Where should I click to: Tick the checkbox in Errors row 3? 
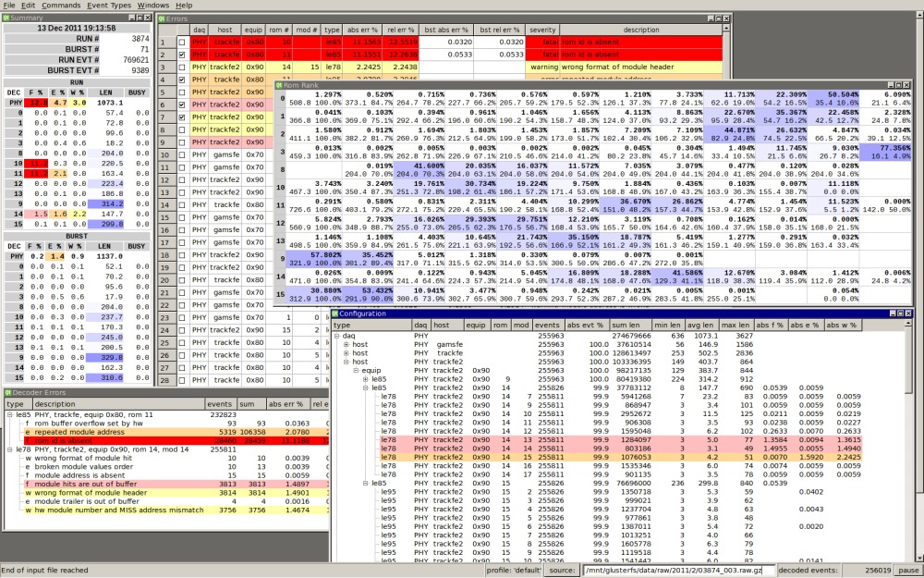(x=182, y=68)
